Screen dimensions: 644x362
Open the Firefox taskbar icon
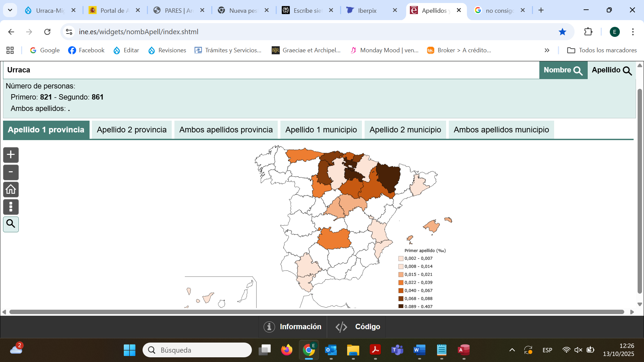click(286, 350)
